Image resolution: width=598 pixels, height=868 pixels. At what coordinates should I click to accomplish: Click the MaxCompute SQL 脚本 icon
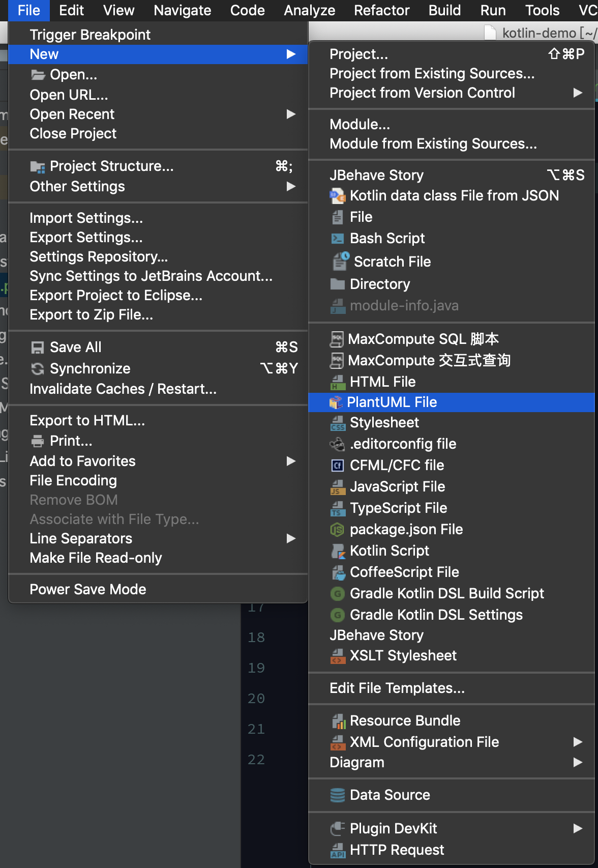(x=337, y=339)
